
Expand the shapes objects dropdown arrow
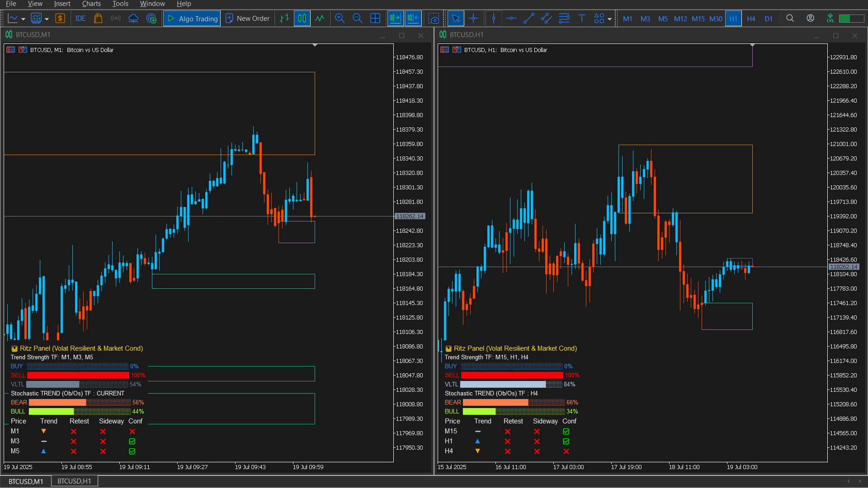point(609,19)
